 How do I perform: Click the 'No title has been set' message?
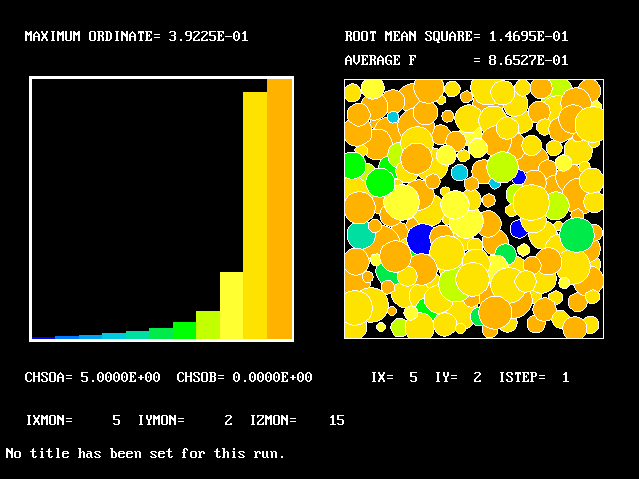click(x=145, y=454)
